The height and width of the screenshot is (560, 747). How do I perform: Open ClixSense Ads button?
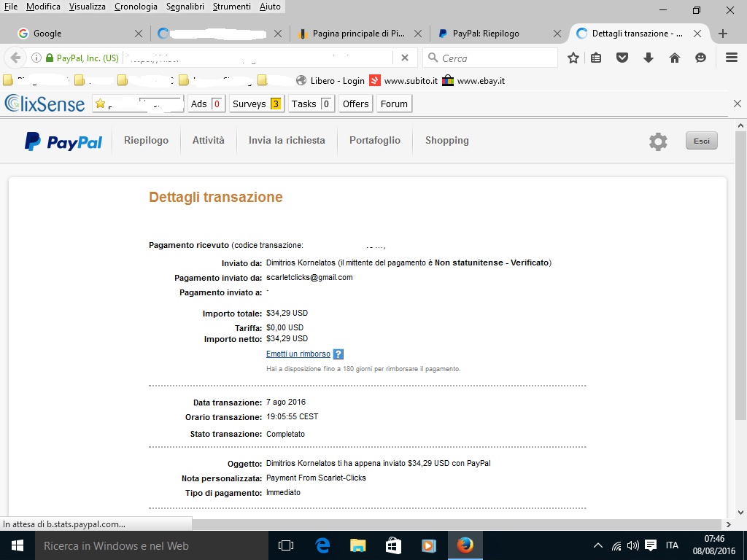pyautogui.click(x=206, y=104)
